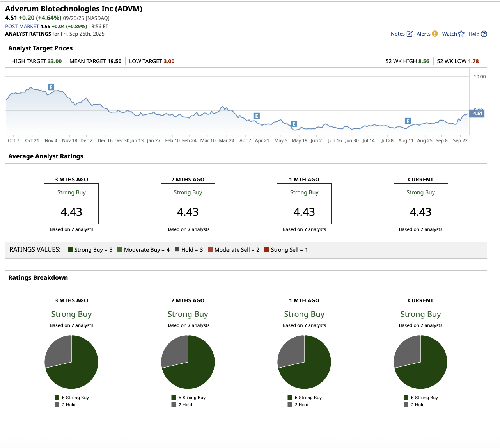This screenshot has height=448, width=500.
Task: Click the Strong Sell = 1 legend swatch
Action: (x=267, y=250)
